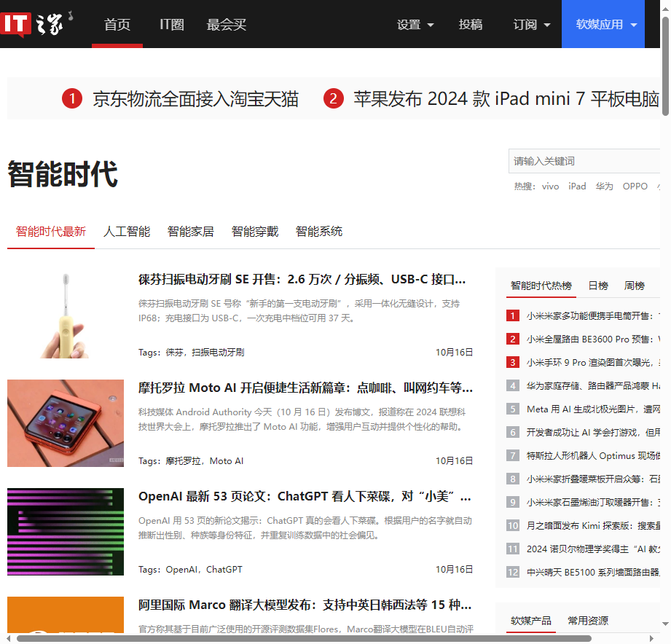Viewport: 671px width, 644px height.
Task: Click the scroll-down arrow of vertical scrollbar
Action: click(x=665, y=624)
